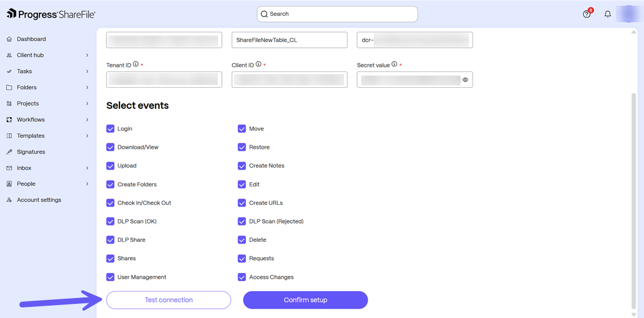Viewport: 644px width, 318px height.
Task: Uncheck the Edit event checkbox
Action: (x=241, y=184)
